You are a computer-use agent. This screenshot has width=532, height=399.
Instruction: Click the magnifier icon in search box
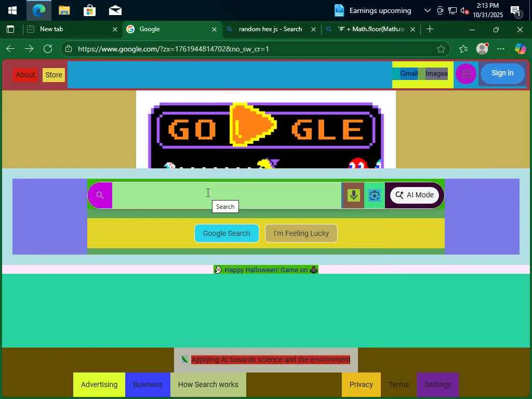(100, 195)
